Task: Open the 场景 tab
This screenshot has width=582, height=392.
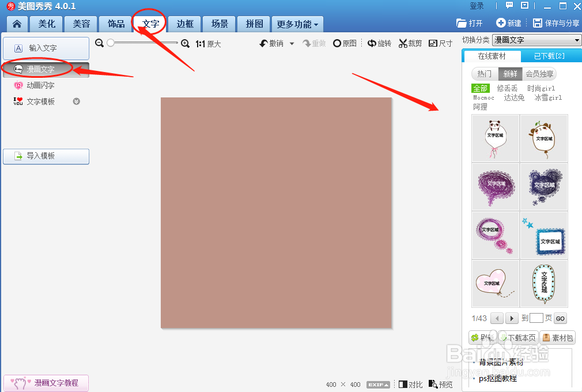Action: point(220,24)
